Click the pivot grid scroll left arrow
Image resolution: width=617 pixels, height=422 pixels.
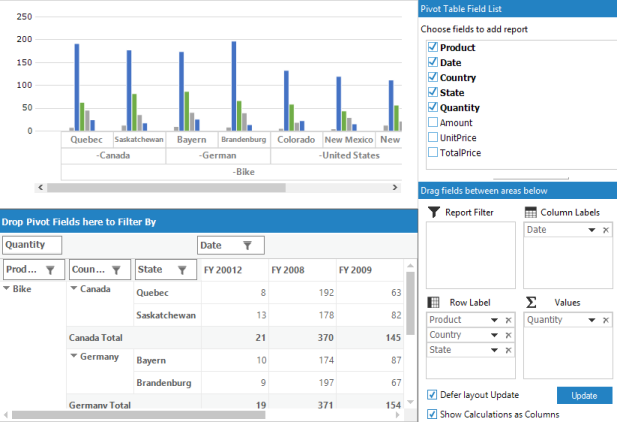[6, 415]
